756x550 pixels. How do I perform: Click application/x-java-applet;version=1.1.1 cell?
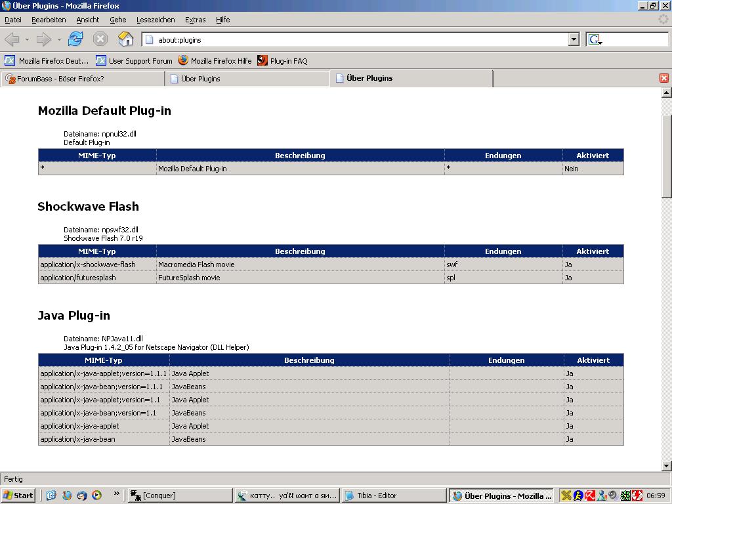(104, 373)
